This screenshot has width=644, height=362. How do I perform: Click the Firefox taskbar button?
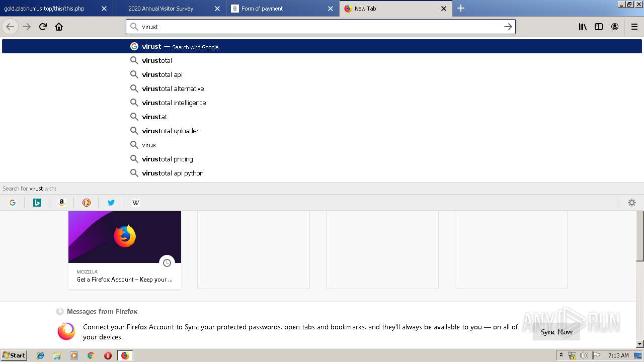[x=125, y=355]
